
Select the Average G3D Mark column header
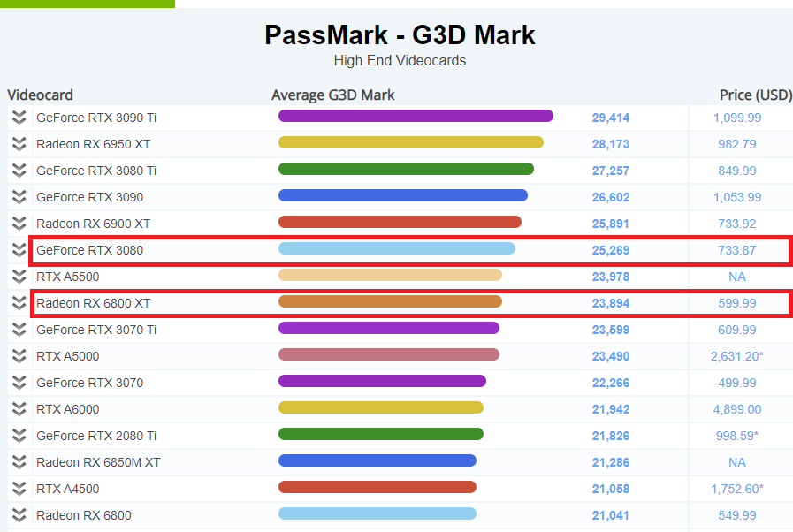point(332,95)
